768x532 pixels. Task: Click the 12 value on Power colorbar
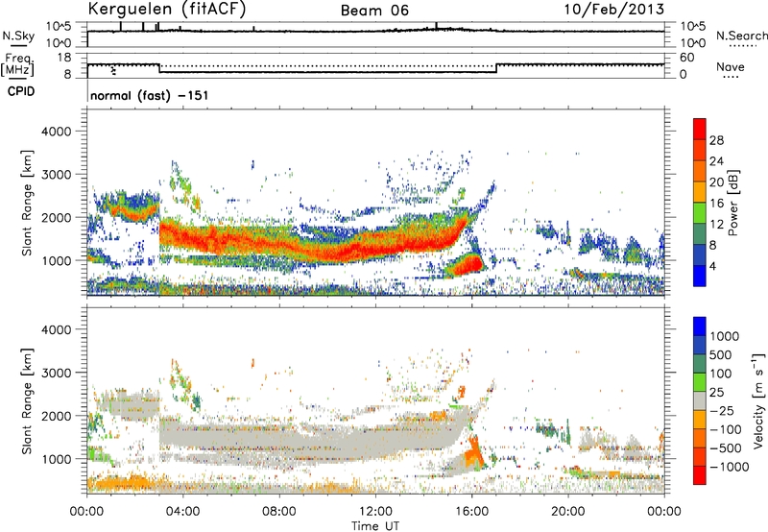click(716, 225)
